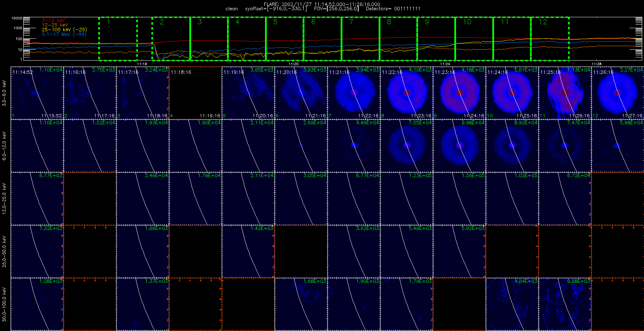Click the peak value '7.32E+02'
This screenshot has width=644, height=331.
click(x=51, y=229)
